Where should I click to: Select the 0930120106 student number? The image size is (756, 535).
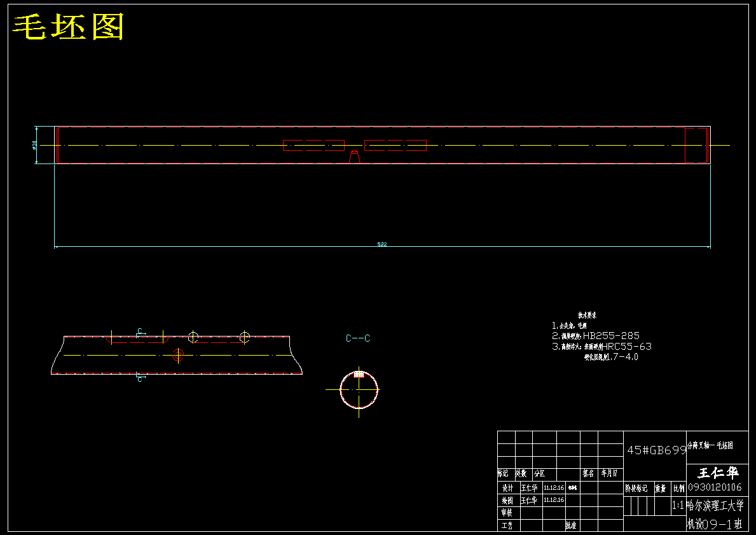(x=715, y=487)
